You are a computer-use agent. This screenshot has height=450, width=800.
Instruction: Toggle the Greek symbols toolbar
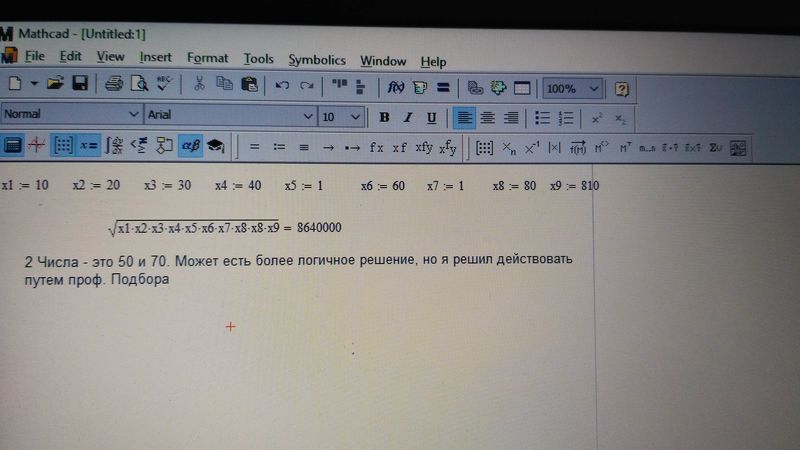click(x=190, y=146)
